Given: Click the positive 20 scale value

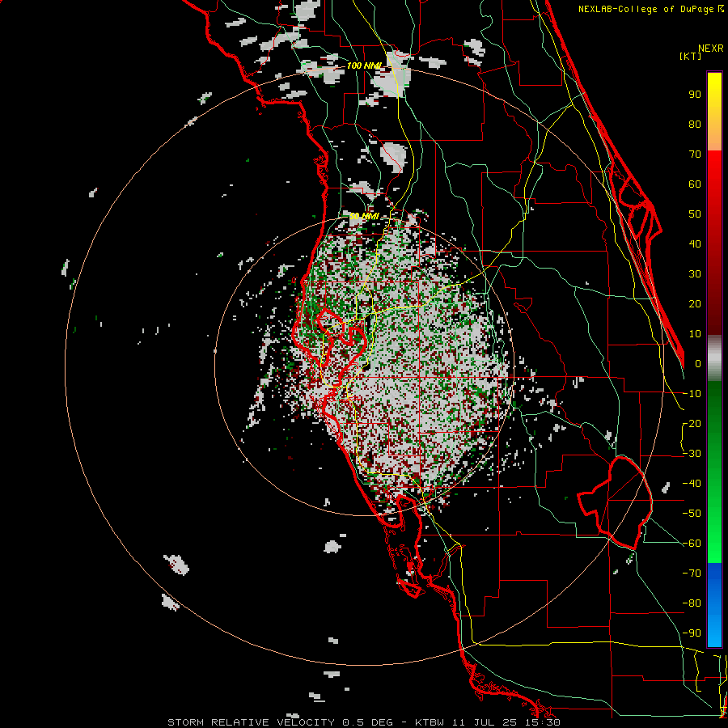Looking at the screenshot, I should 695,303.
